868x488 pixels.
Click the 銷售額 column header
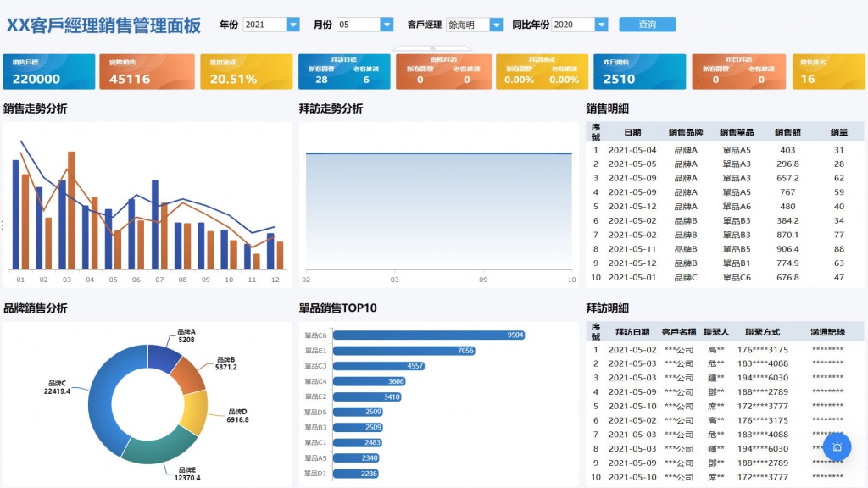pos(787,132)
